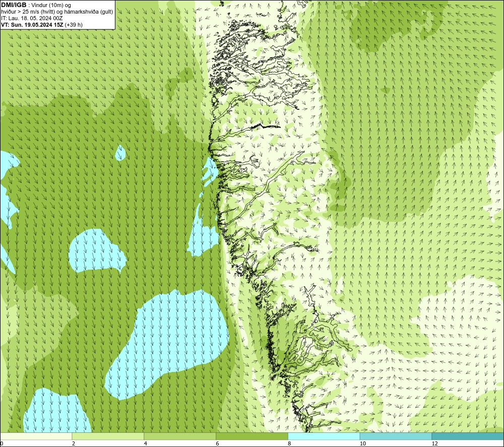Click the light green 2–4 color bar segment

[x=108, y=436]
